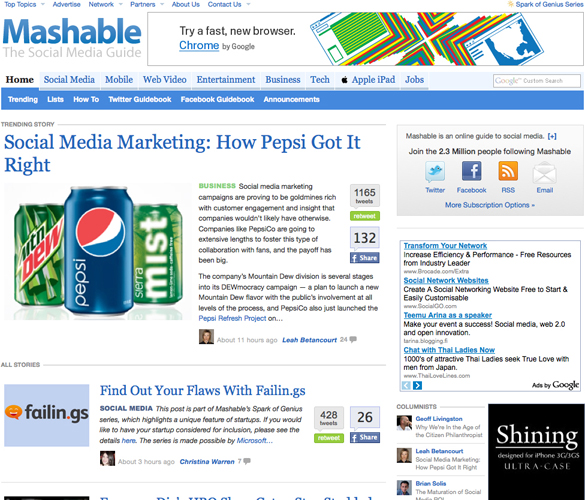Click the Email envelope icon

pos(545,172)
